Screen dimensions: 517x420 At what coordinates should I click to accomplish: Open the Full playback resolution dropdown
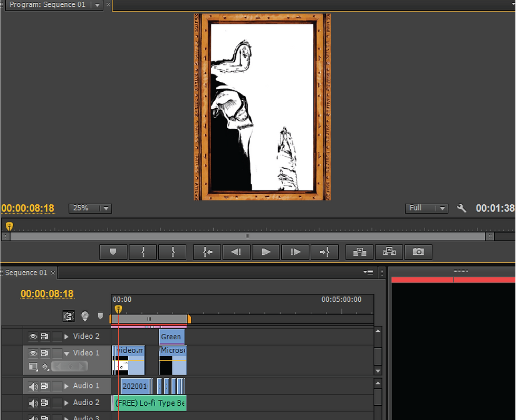[x=426, y=208]
